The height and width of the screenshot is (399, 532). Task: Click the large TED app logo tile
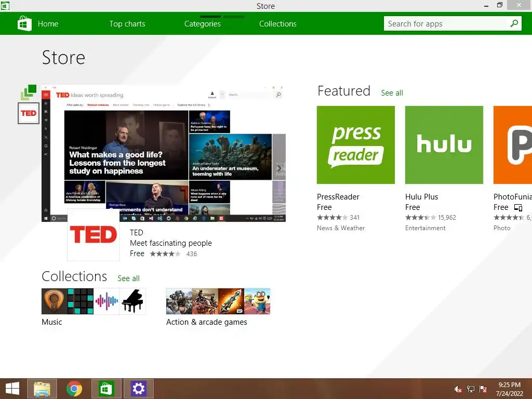(x=94, y=235)
